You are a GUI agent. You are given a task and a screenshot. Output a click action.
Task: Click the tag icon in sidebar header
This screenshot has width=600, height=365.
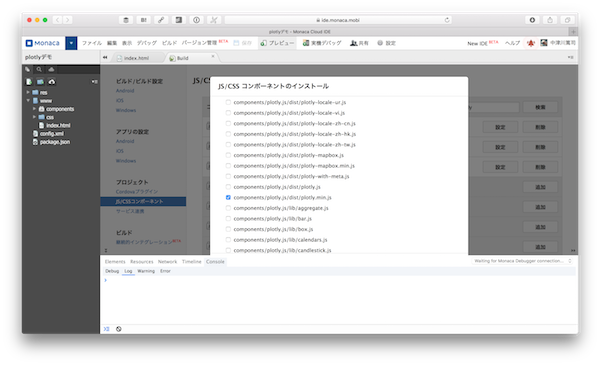tap(28, 69)
